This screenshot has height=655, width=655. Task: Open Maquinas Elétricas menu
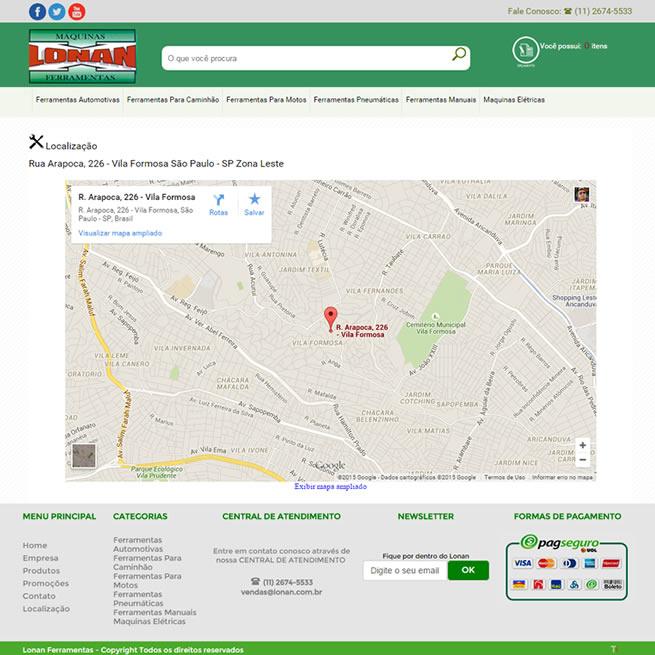(514, 100)
